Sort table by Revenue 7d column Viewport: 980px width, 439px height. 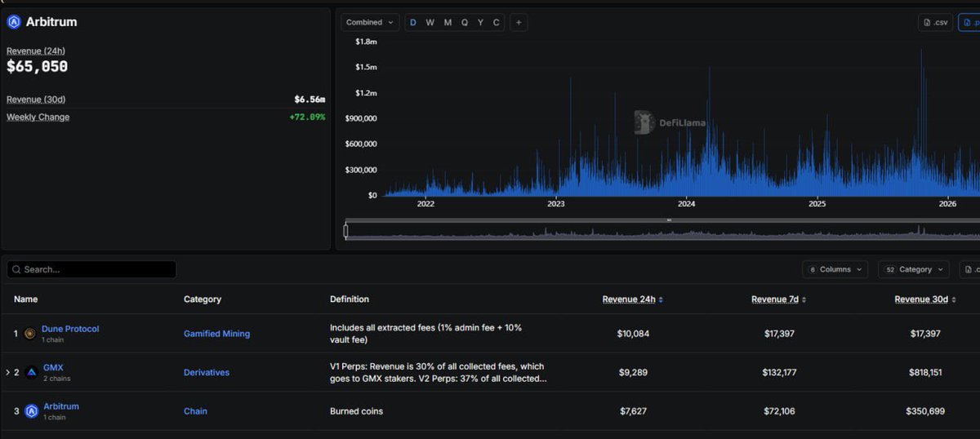point(779,299)
